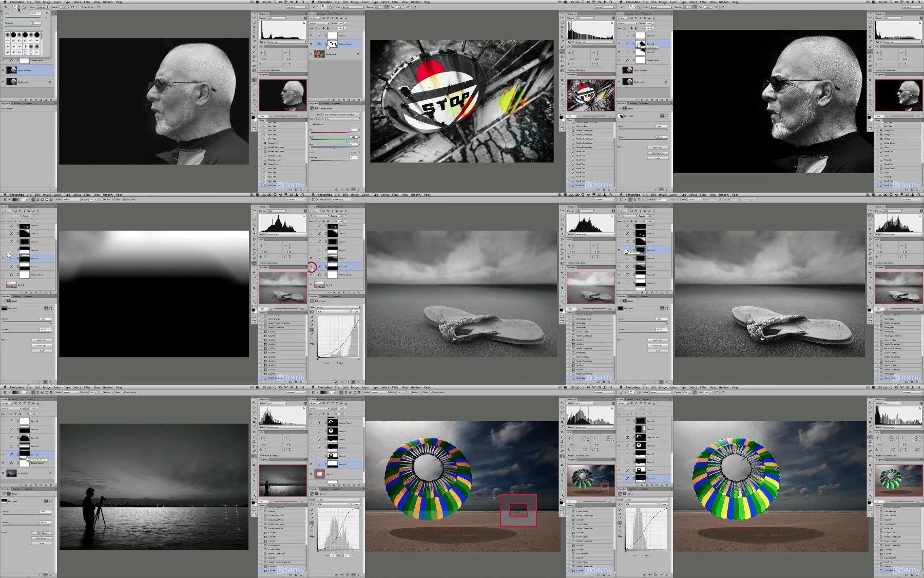Open Histogram Source dropdown in STOP sign window
Viewport: 924px width, 578px height.
(x=595, y=42)
